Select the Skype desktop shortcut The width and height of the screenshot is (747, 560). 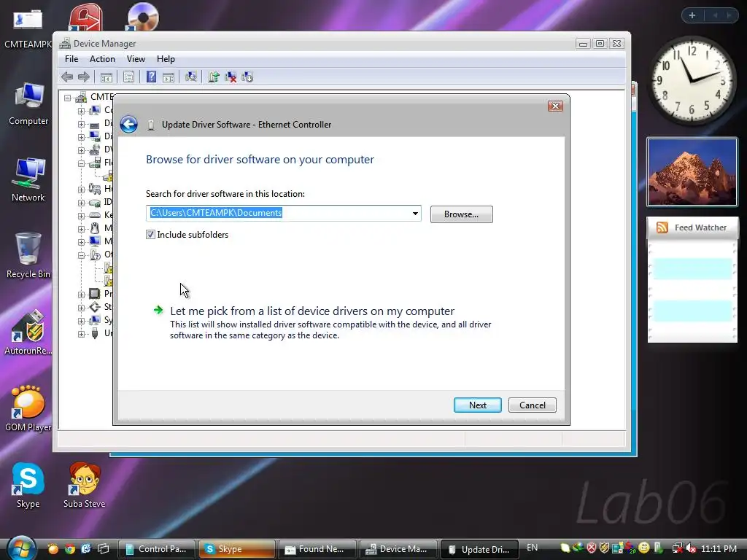tap(28, 486)
